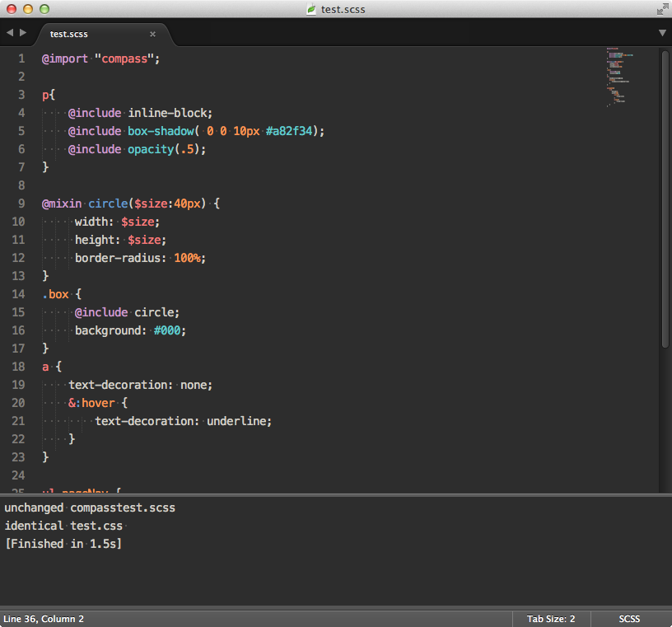Click the #a82f34 color value
672x627 pixels.
pyautogui.click(x=289, y=131)
